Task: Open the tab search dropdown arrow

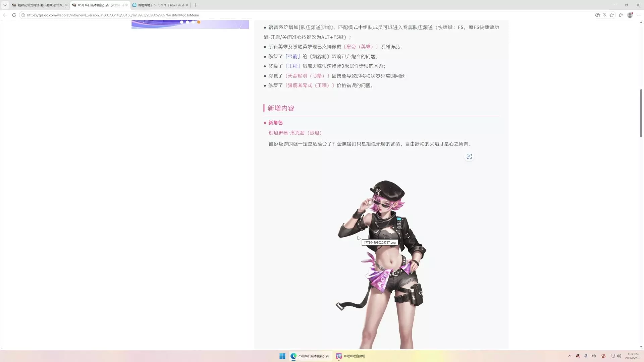Action: point(5,5)
